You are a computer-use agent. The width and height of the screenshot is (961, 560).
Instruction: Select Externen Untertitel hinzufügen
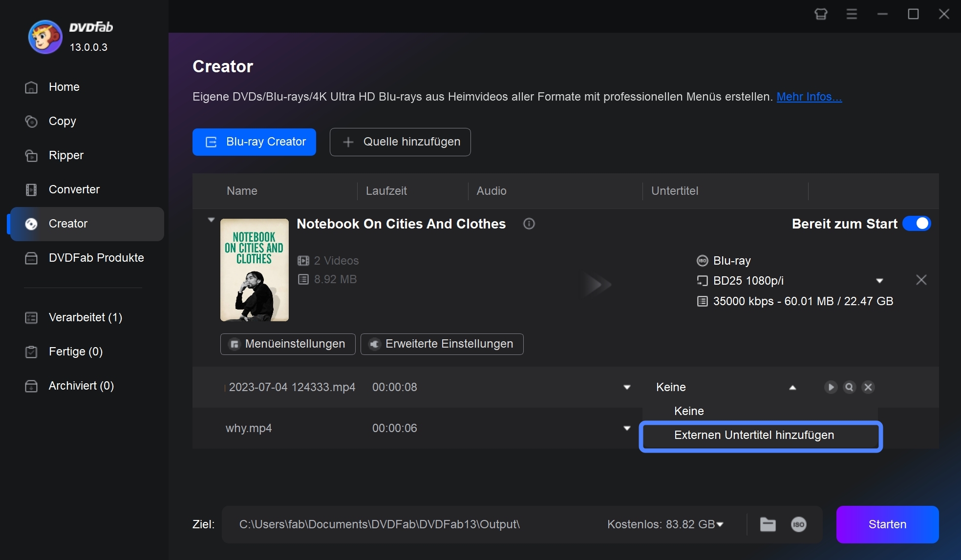pyautogui.click(x=761, y=436)
